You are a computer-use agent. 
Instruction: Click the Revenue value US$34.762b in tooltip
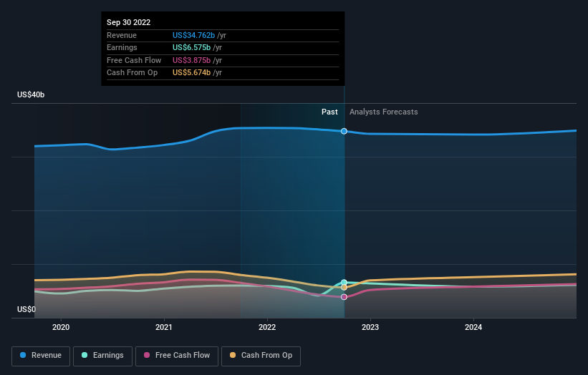[x=193, y=35]
